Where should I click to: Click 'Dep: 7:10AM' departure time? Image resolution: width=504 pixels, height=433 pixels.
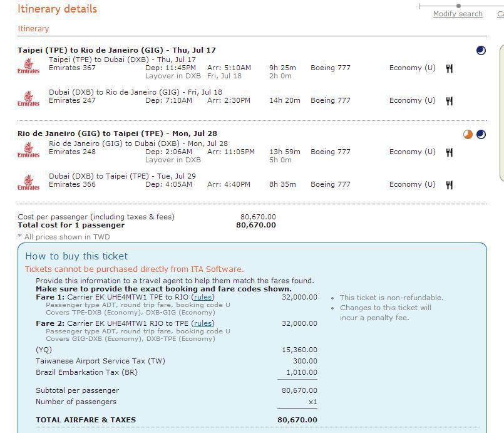(x=169, y=100)
